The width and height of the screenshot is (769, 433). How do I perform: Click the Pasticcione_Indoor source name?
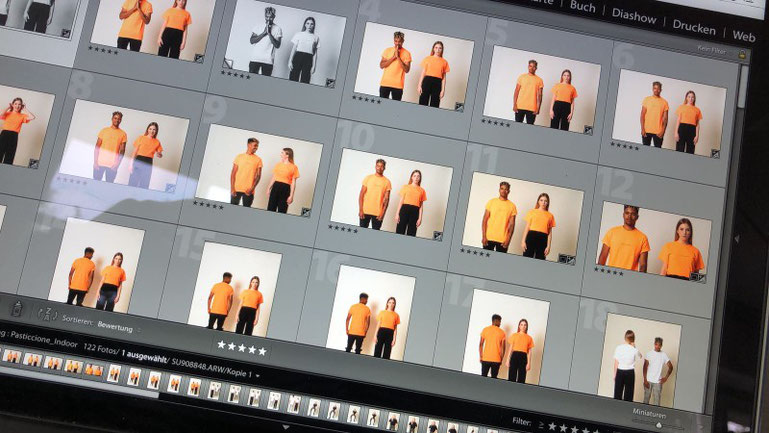pos(43,339)
